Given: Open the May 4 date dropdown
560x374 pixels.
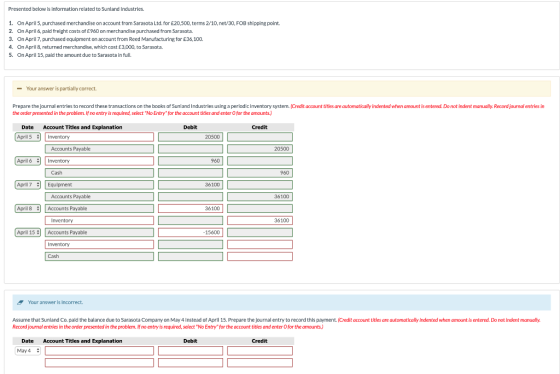Looking at the screenshot, I should pos(28,351).
